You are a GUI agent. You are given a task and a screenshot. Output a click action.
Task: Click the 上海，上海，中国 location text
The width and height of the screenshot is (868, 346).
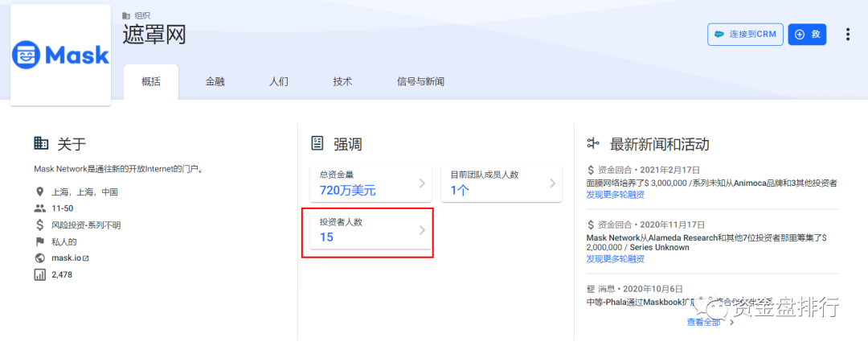point(84,192)
